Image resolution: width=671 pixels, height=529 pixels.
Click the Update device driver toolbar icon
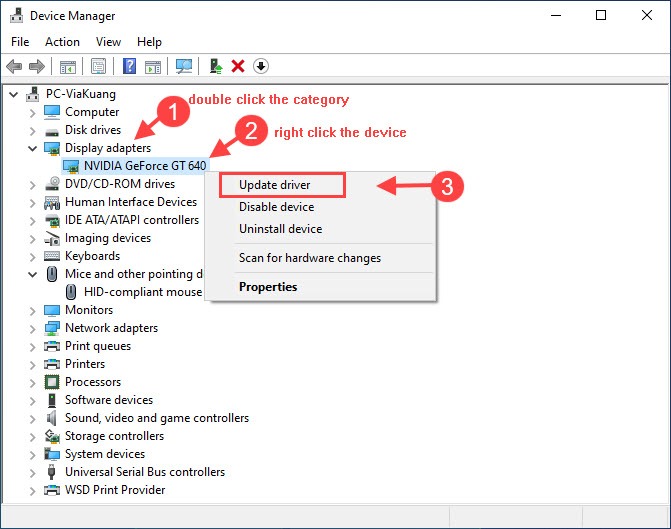tap(216, 66)
